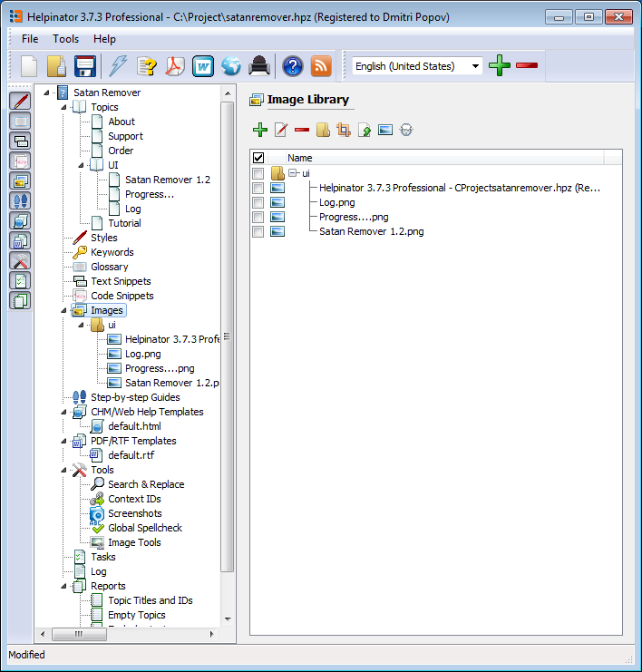Viewport: 642px width, 672px height.
Task: Open the English (United States) language dropdown
Action: 475,66
